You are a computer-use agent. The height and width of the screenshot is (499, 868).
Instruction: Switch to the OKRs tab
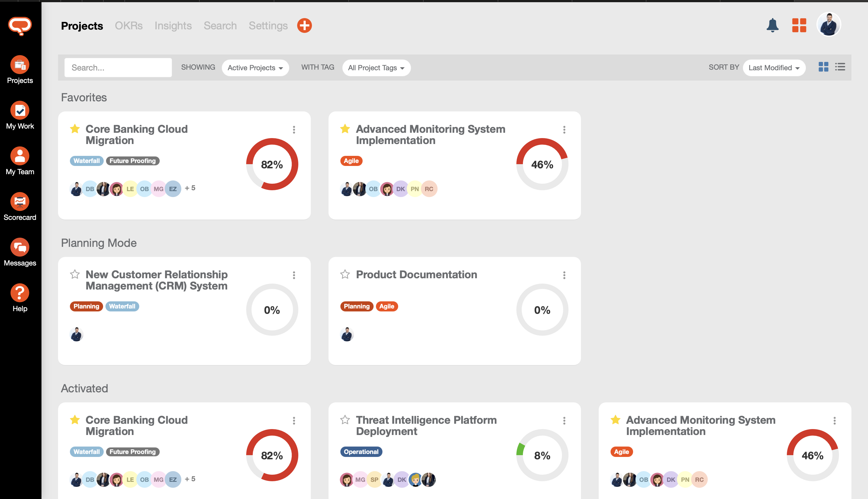pos(129,26)
